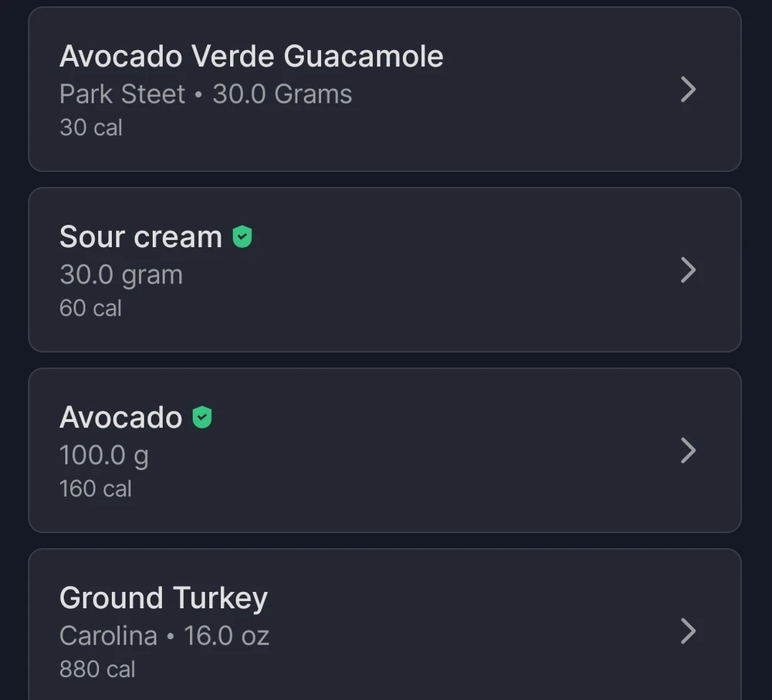Select the Avocado Verde Guacamole title
Viewport: 772px width, 700px height.
[251, 56]
